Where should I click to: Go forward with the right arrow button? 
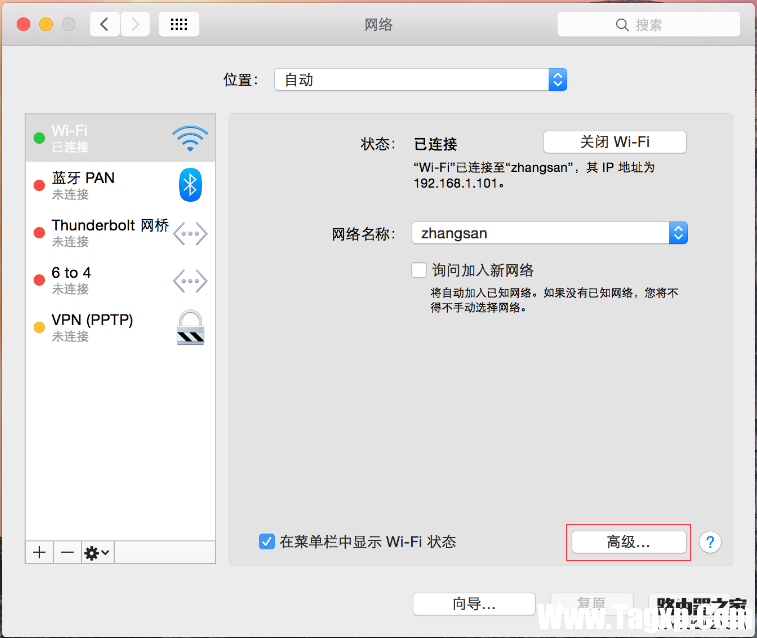coord(135,24)
